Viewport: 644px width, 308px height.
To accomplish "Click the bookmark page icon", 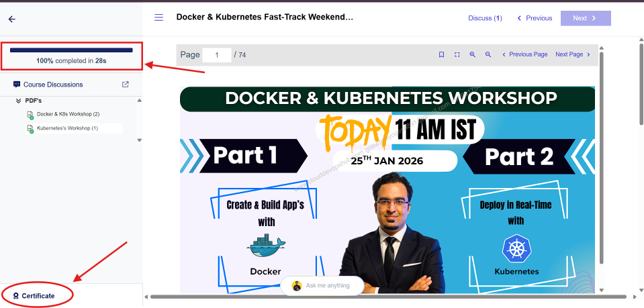I will coord(441,54).
